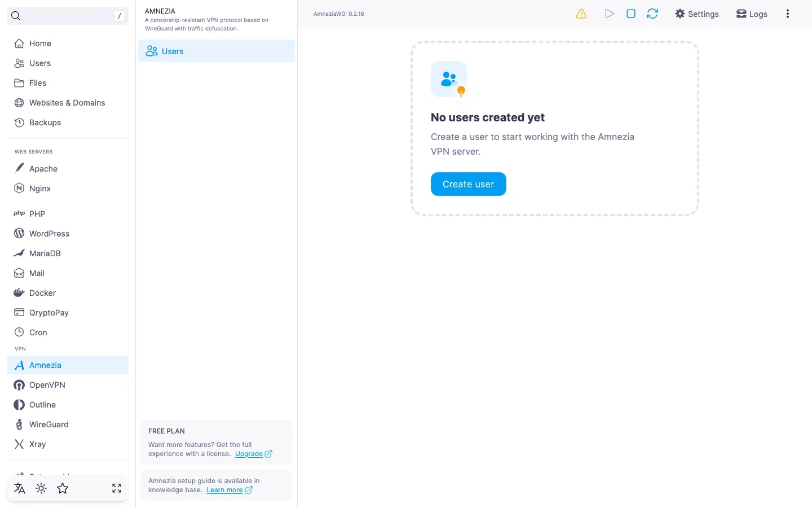Screen dimensions: 812x508
Task: Click the AMNEZIA panel title text
Action: coord(160,11)
